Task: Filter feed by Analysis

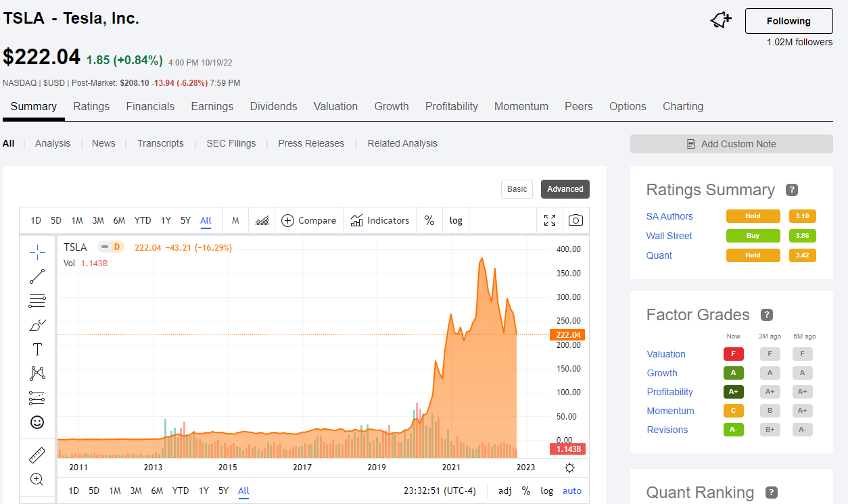Action: click(53, 143)
